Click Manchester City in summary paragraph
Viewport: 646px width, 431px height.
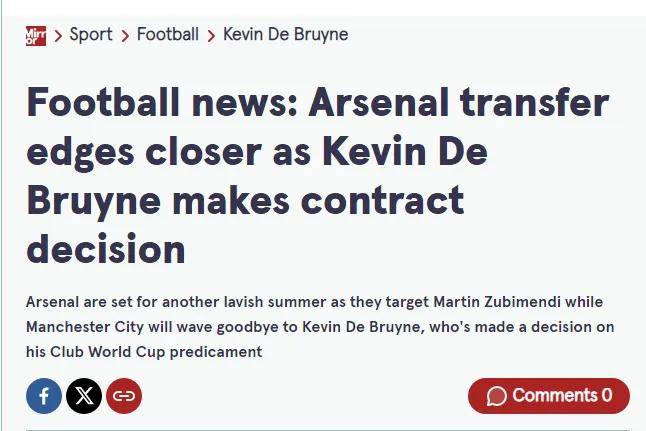[85, 327]
